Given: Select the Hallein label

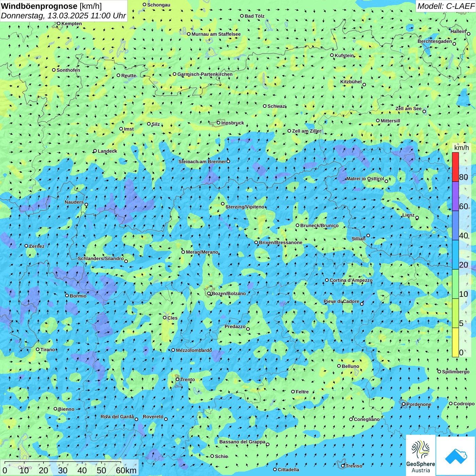Looking at the screenshot, I should (458, 31).
